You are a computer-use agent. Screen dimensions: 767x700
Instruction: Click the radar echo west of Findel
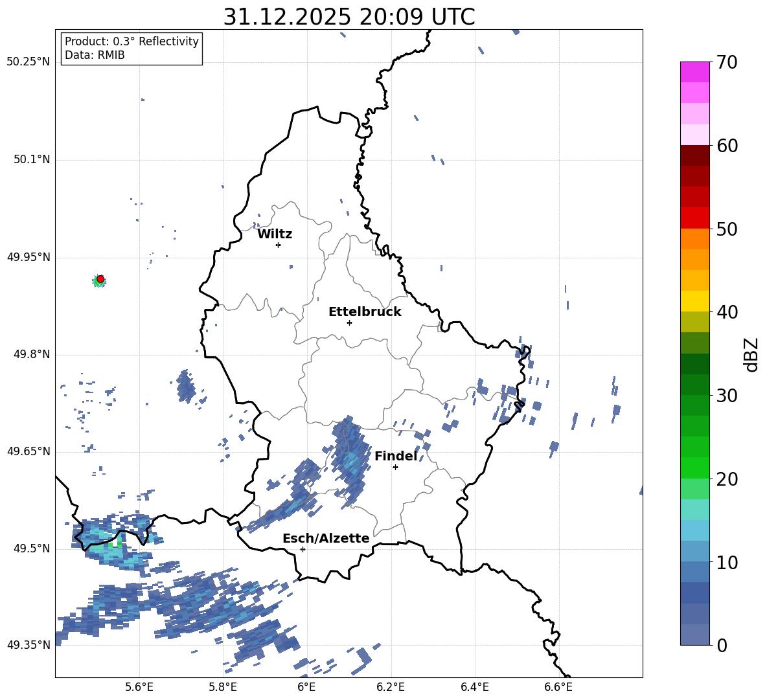[350, 460]
